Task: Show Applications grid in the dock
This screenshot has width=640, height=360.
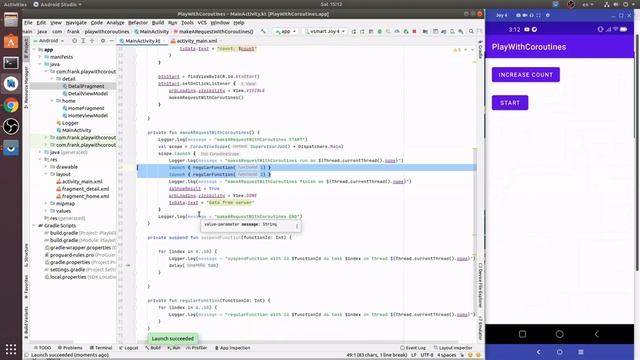Action: point(11,349)
